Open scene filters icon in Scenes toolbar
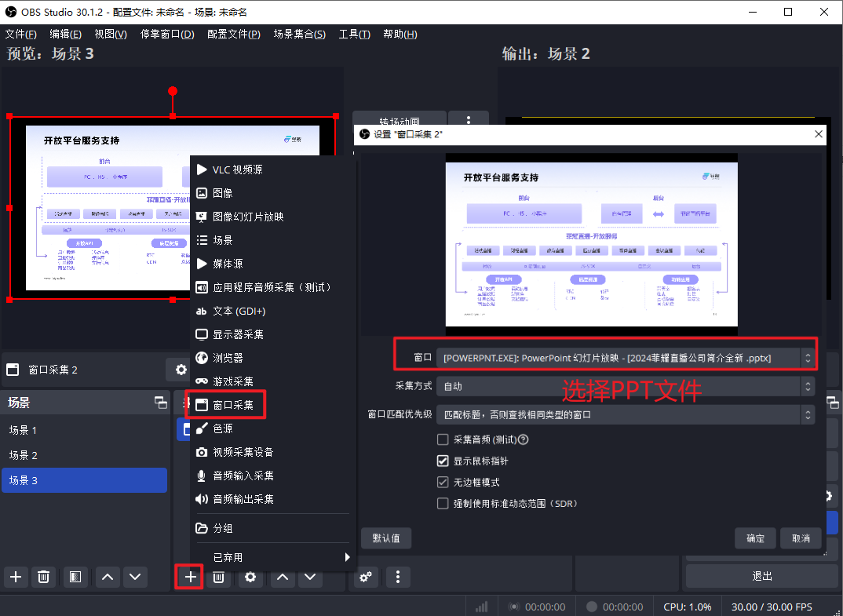 [x=75, y=578]
